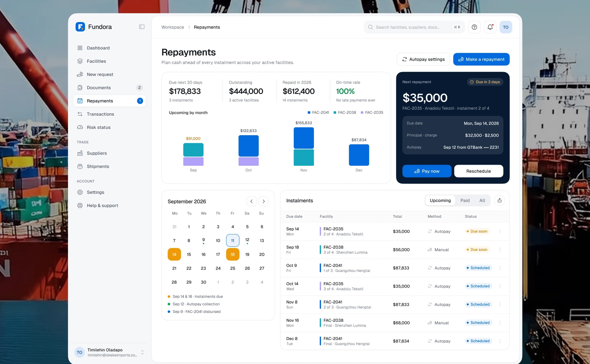Click the FAC-2038 legend swatch
590x364 pixels.
[335, 112]
